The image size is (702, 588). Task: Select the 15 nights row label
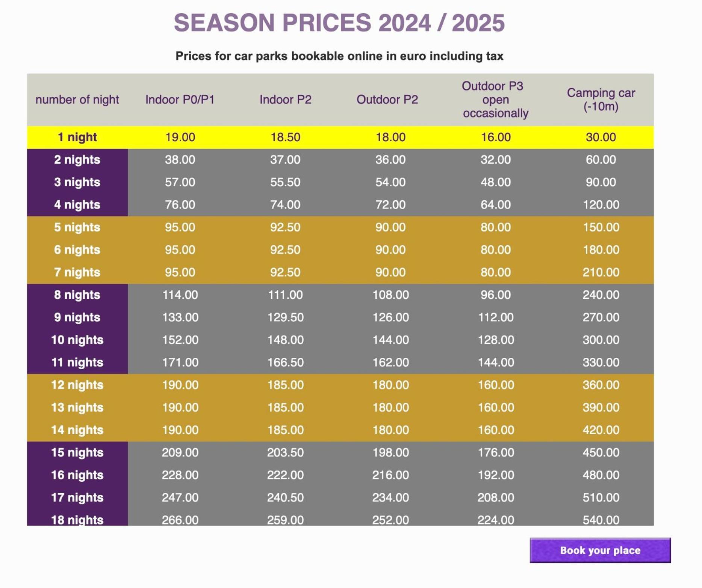pos(77,452)
